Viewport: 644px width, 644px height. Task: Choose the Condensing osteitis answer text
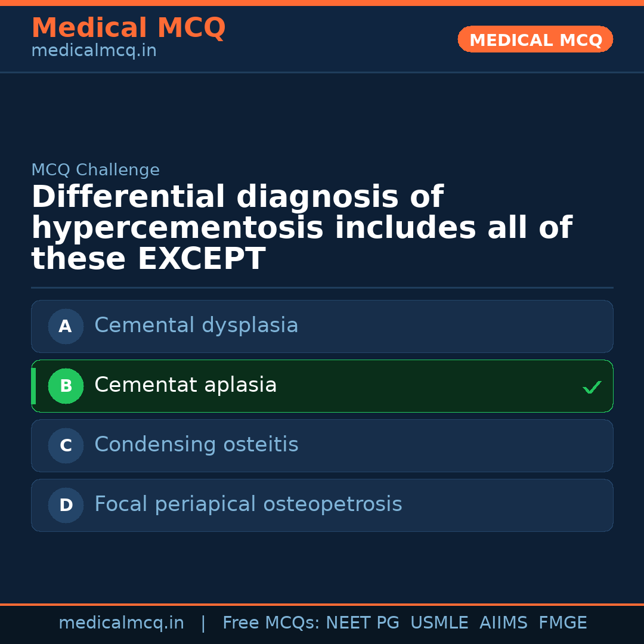pos(196,445)
